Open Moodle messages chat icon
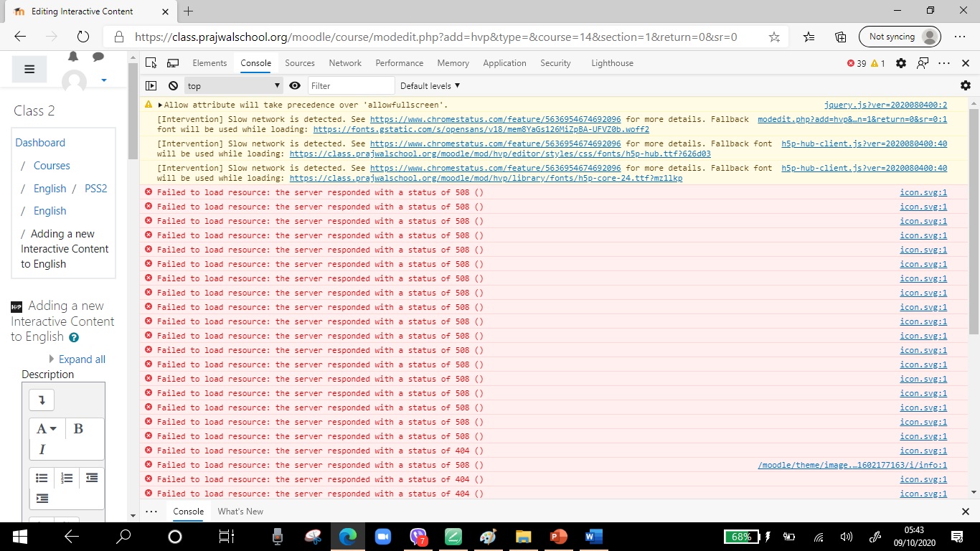980x551 pixels. coord(98,57)
